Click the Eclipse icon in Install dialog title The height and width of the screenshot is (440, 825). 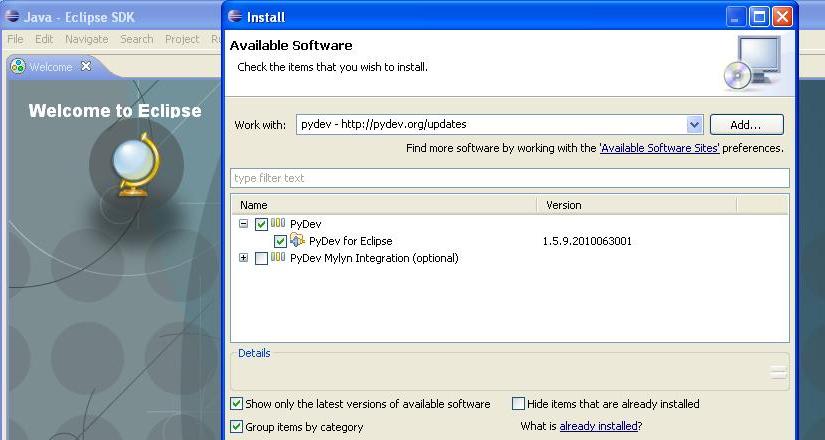coord(235,16)
